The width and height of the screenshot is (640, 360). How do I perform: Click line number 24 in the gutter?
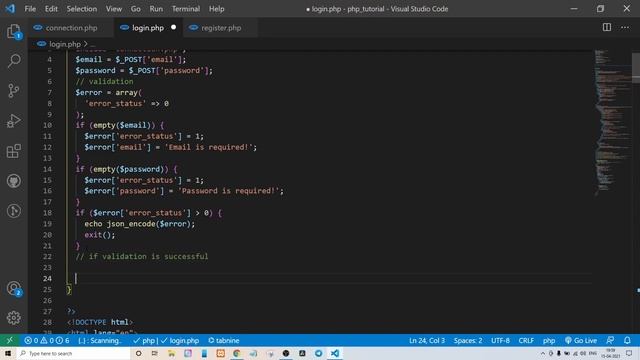[x=47, y=278]
